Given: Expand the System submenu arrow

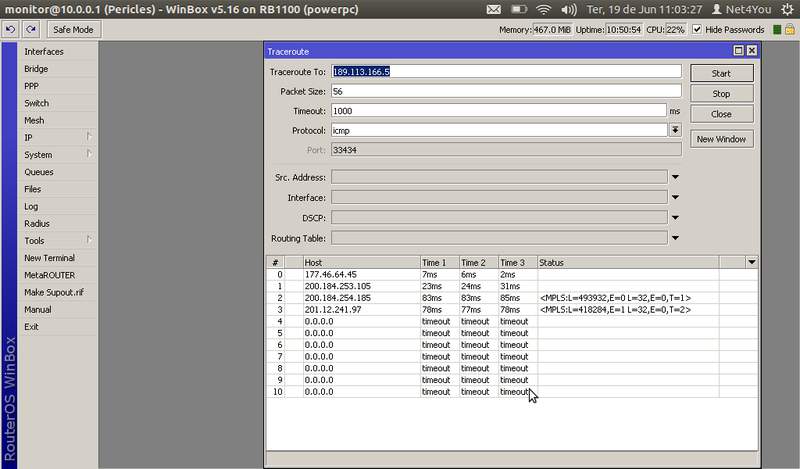Looking at the screenshot, I should (x=89, y=154).
